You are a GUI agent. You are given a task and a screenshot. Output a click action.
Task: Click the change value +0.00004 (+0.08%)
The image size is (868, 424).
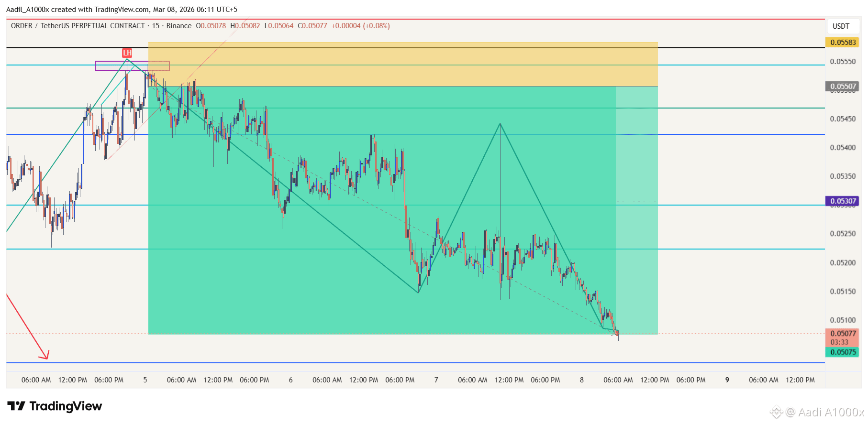coord(361,26)
